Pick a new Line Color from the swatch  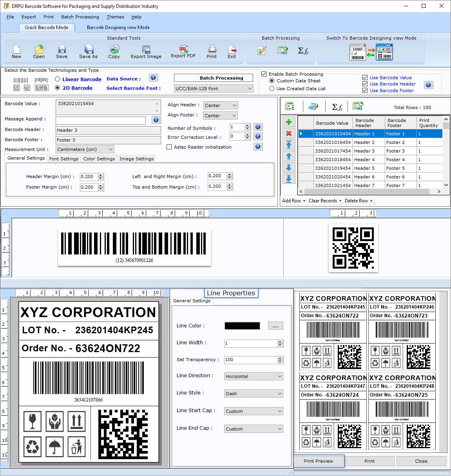click(242, 325)
